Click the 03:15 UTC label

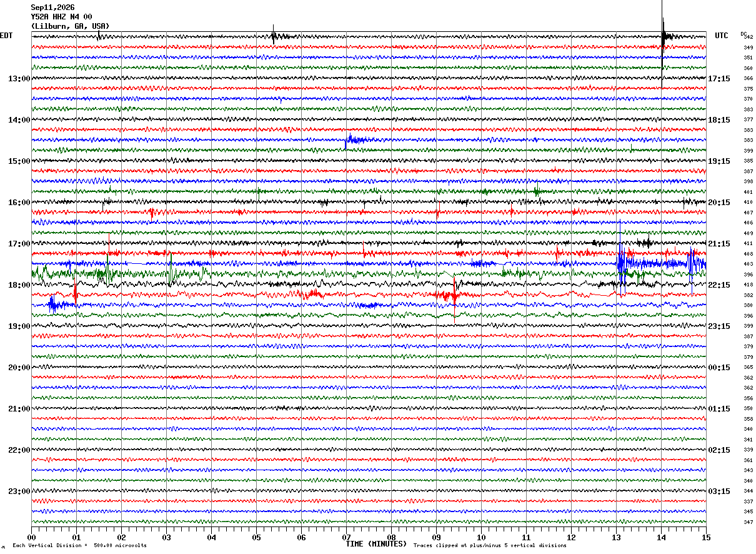click(719, 491)
